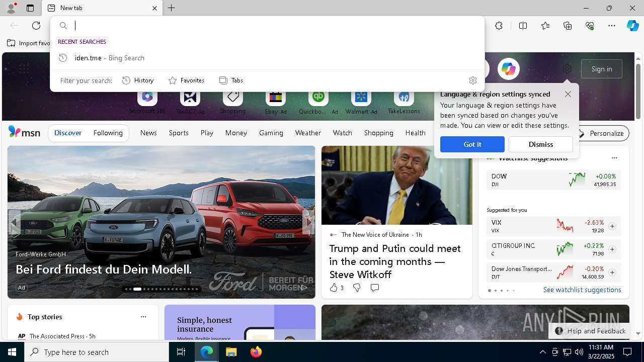Open the Health menu item

[x=415, y=133]
